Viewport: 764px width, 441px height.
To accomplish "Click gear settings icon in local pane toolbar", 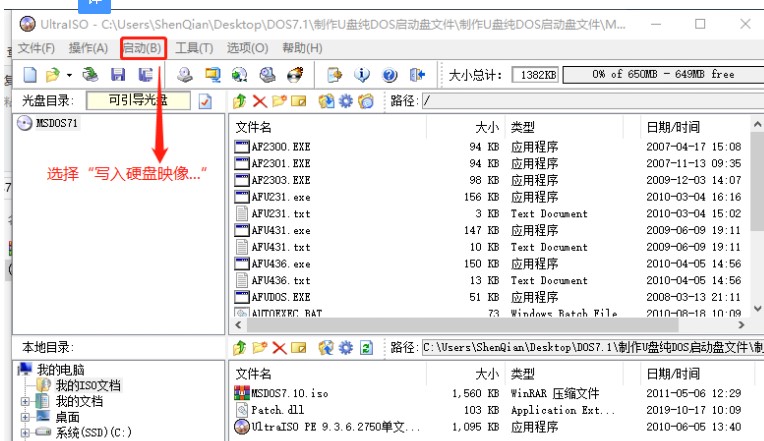I will pyautogui.click(x=345, y=347).
